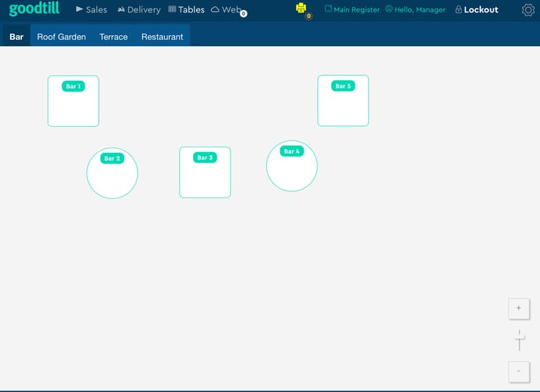
Task: Select round table Bar 2
Action: tap(112, 173)
